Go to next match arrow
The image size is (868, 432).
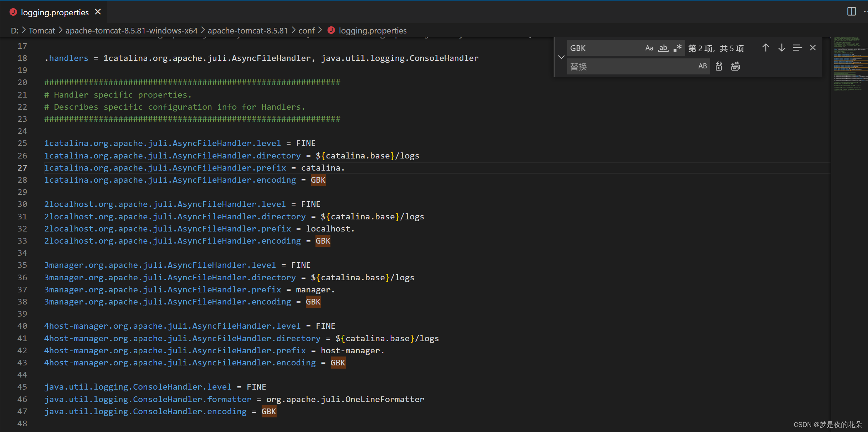[781, 48]
